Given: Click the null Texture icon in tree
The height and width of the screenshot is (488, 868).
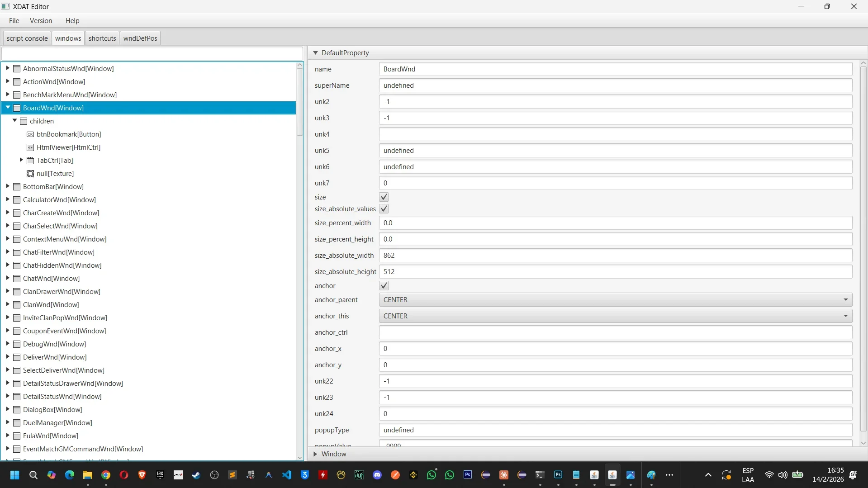Looking at the screenshot, I should pyautogui.click(x=30, y=174).
